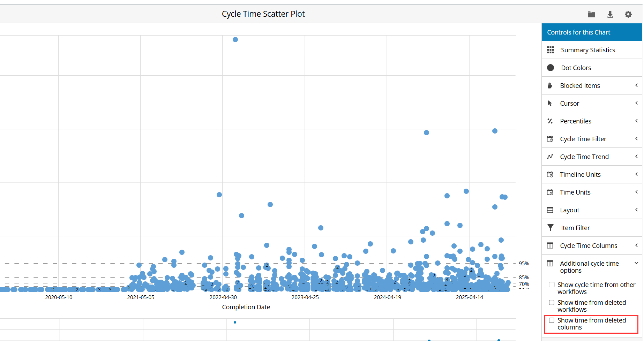Click the folder icon in chart header
644x341 pixels.
pos(591,14)
